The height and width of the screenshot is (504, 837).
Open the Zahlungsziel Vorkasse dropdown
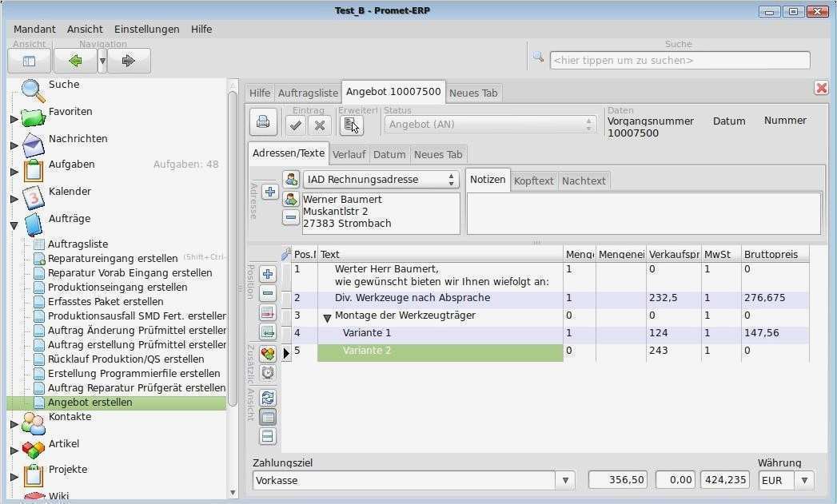564,479
